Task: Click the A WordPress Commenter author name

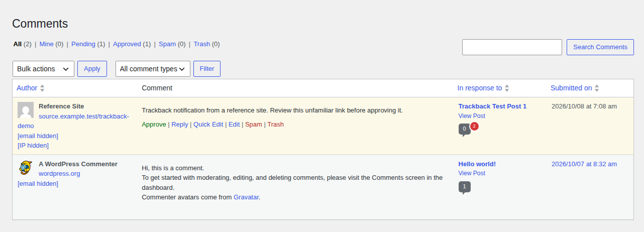Action: [x=78, y=164]
